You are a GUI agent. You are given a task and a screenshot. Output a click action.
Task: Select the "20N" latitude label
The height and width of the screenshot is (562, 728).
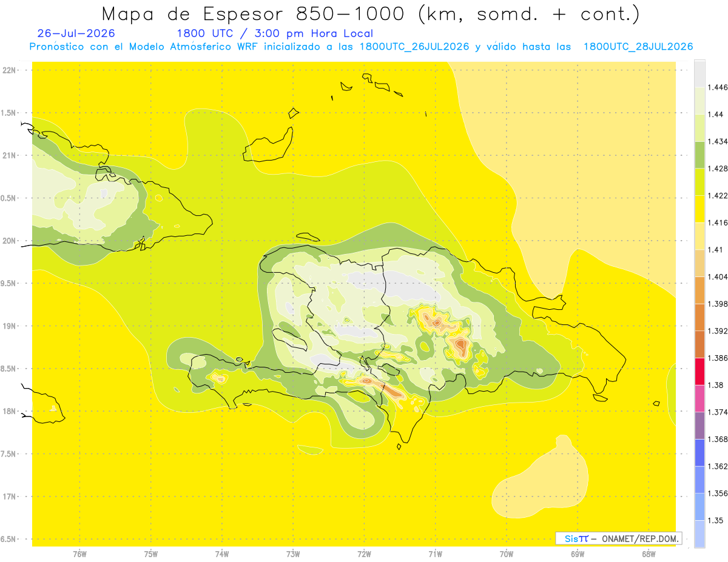10,241
